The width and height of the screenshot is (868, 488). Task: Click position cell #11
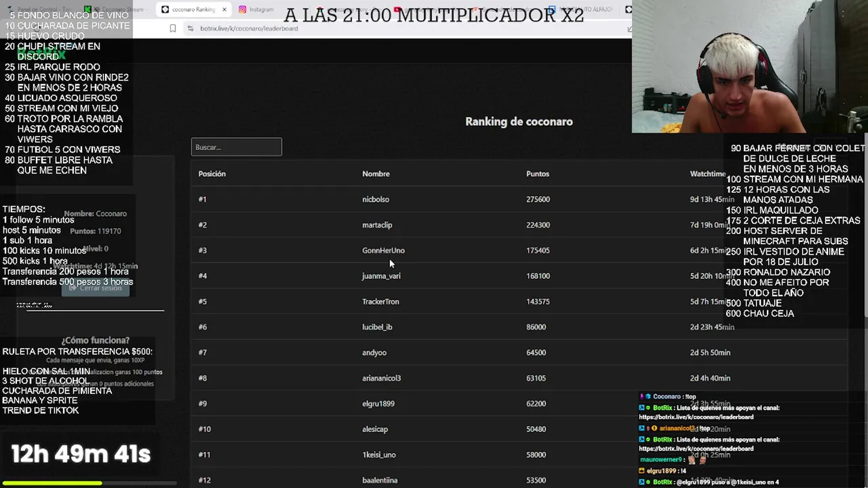(x=204, y=455)
